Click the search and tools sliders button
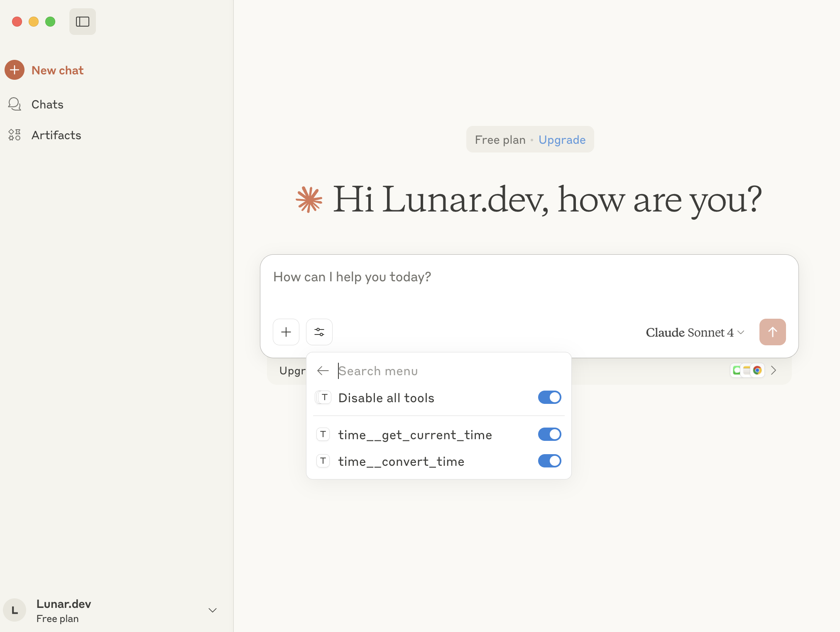Screen dimensions: 840x632 (x=319, y=332)
